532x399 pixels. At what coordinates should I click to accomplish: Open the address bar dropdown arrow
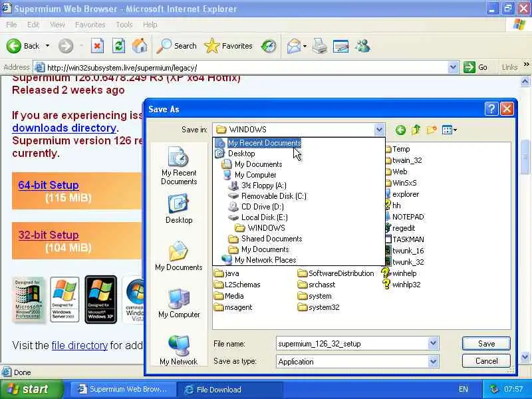tap(453, 67)
